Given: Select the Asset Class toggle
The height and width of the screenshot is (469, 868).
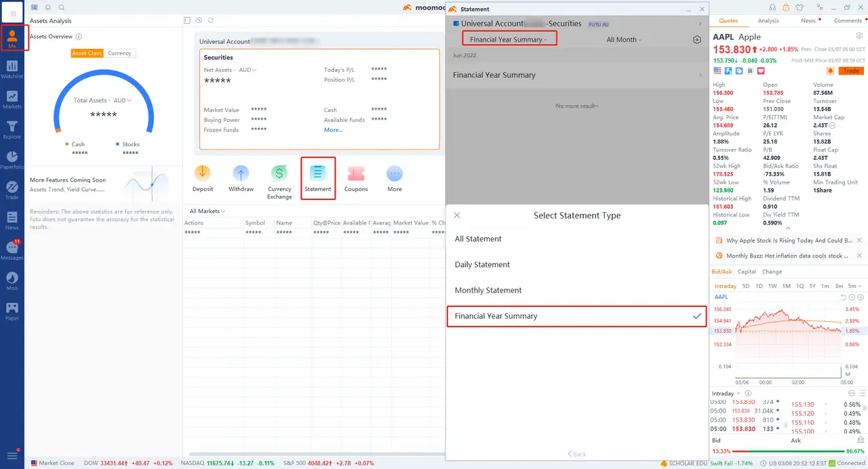Looking at the screenshot, I should [x=87, y=53].
